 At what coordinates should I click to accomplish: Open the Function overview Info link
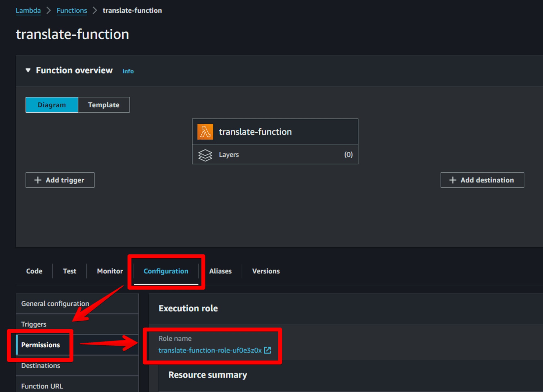point(128,71)
